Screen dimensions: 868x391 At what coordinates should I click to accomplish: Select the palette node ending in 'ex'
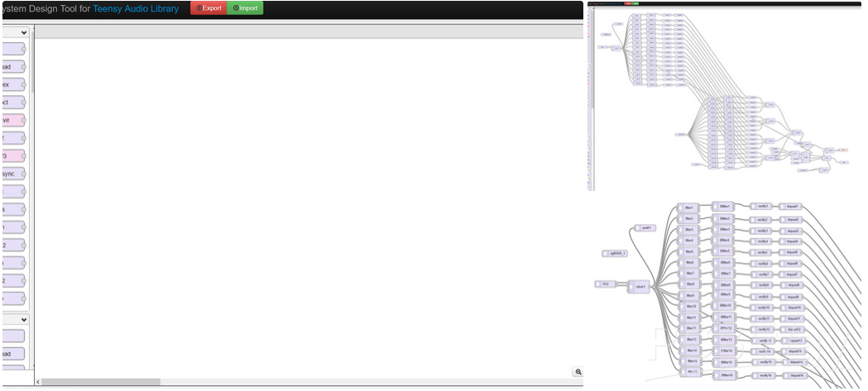pyautogui.click(x=13, y=84)
